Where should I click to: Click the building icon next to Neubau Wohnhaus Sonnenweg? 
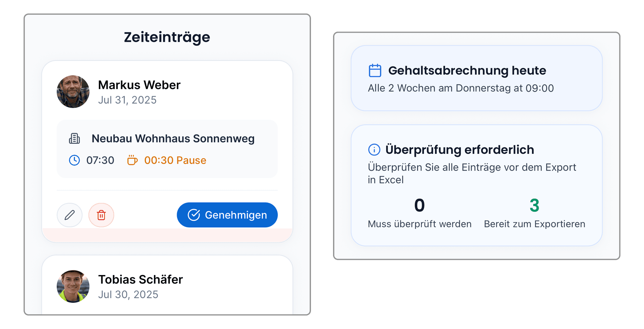(x=74, y=138)
